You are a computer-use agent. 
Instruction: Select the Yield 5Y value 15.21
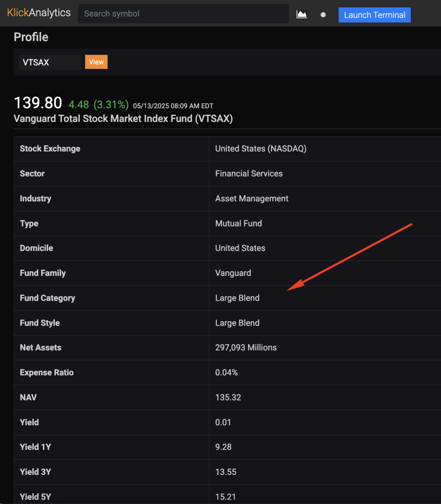click(226, 497)
